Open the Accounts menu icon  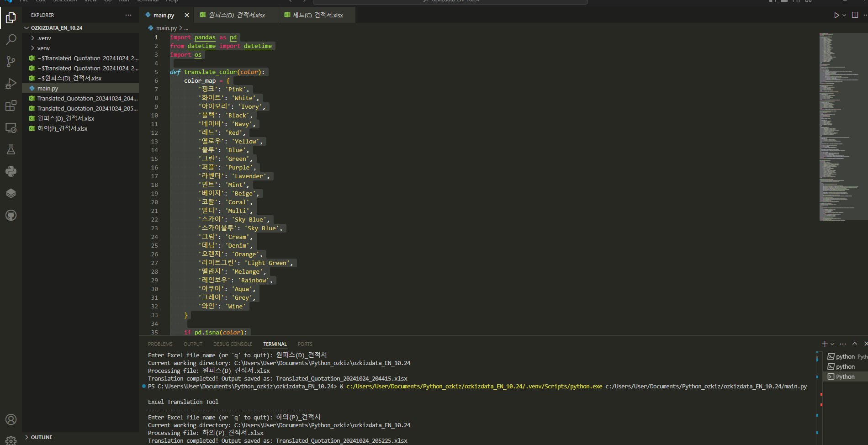pos(11,419)
